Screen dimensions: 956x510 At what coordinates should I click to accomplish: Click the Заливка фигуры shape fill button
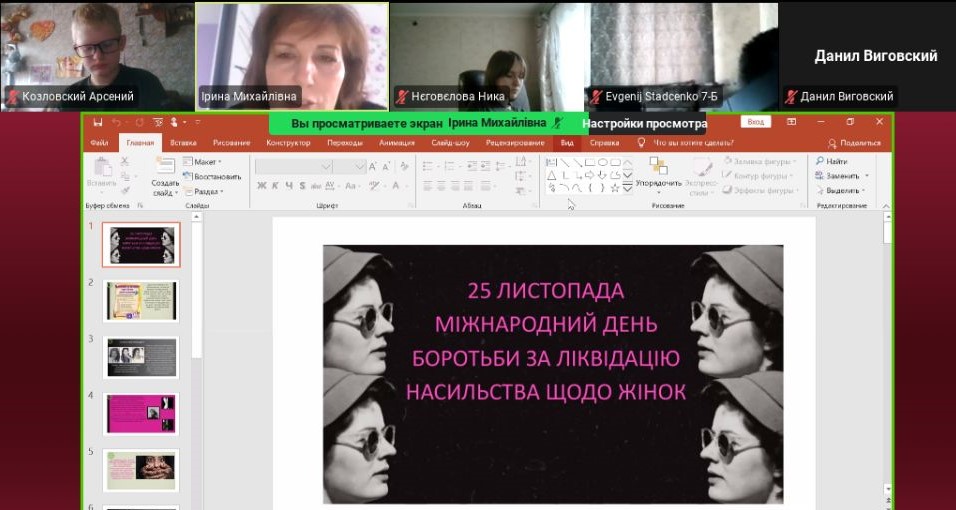(760, 162)
